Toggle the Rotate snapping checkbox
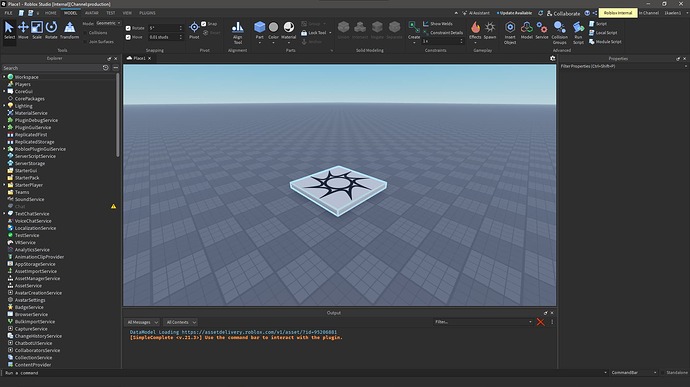 pos(128,28)
